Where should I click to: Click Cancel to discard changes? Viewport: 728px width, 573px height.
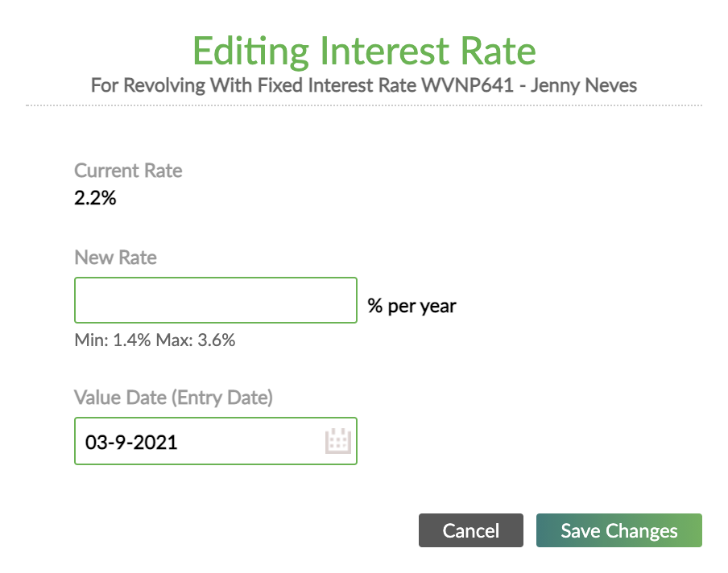pos(470,530)
